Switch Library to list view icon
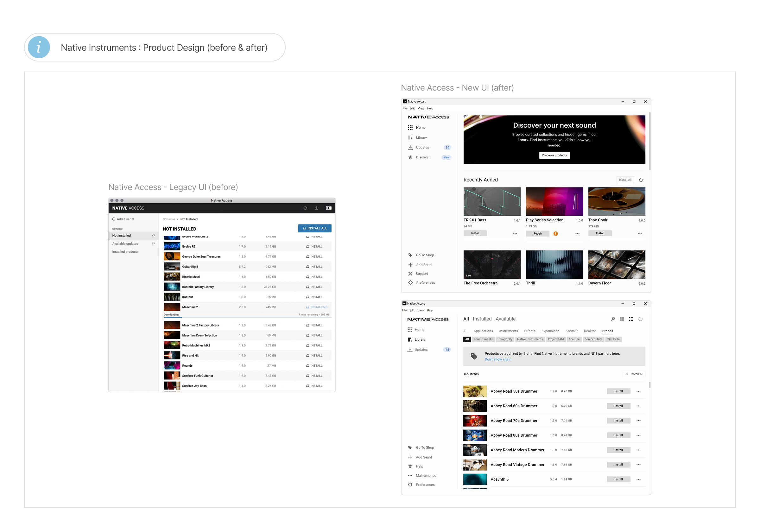 pyautogui.click(x=631, y=319)
